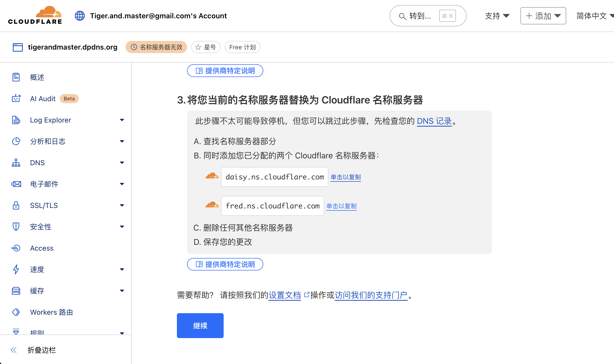Expand the 电子邮件 menu arrow

click(x=122, y=184)
